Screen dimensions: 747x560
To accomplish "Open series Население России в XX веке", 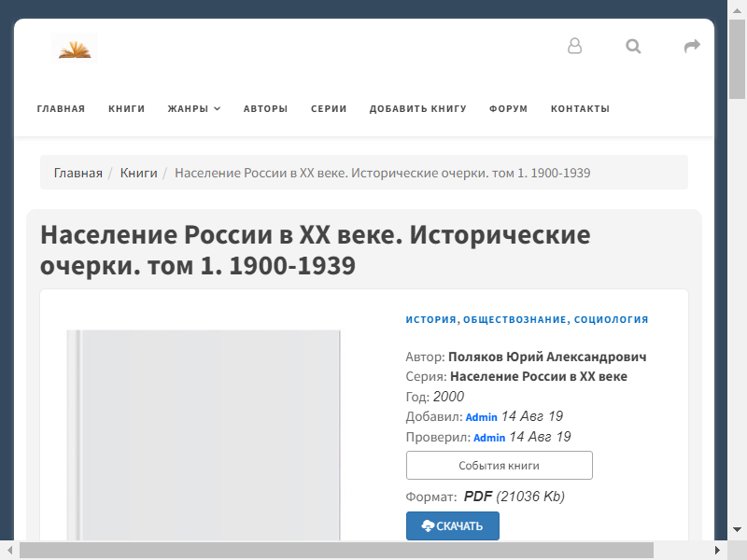I will click(x=539, y=376).
